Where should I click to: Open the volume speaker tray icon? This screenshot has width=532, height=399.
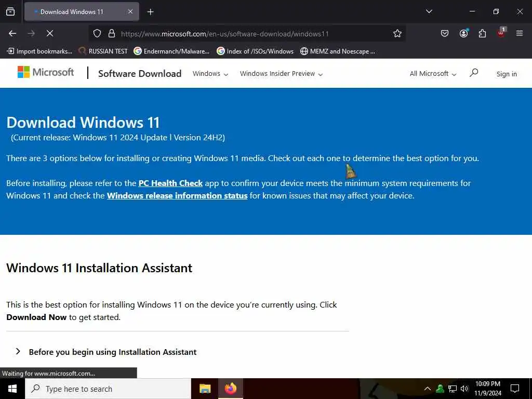pos(464,389)
